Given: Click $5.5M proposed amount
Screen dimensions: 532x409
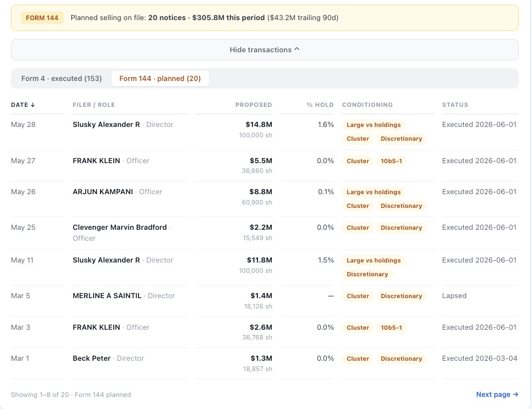Looking at the screenshot, I should (261, 161).
